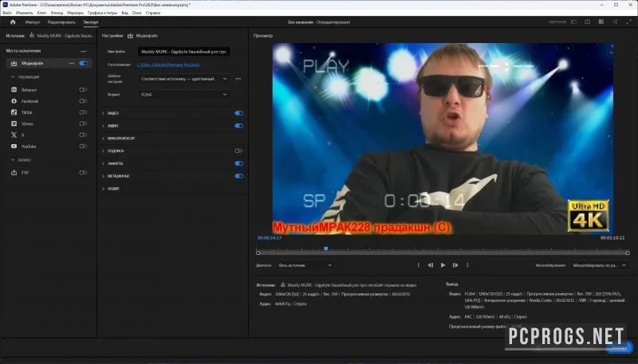This screenshot has width=638, height=364.
Task: Expand the МЕТАДАННЫЕ settings section
Action: point(103,176)
